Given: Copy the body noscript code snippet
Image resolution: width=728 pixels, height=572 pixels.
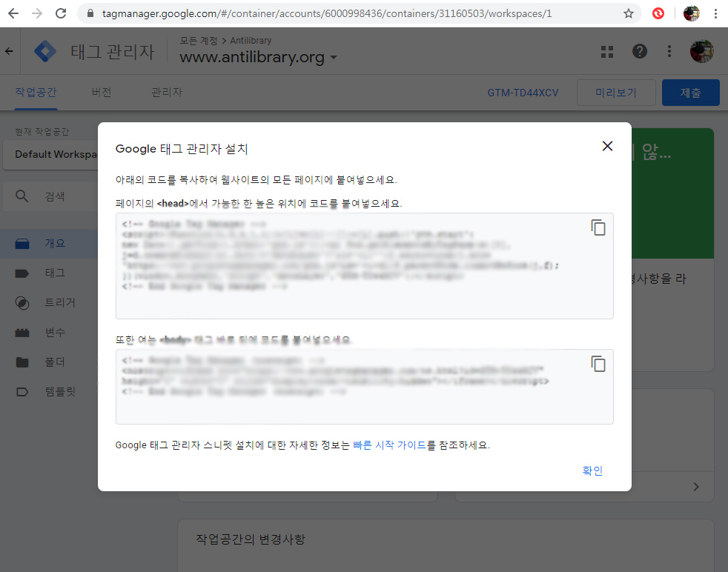Looking at the screenshot, I should point(598,364).
